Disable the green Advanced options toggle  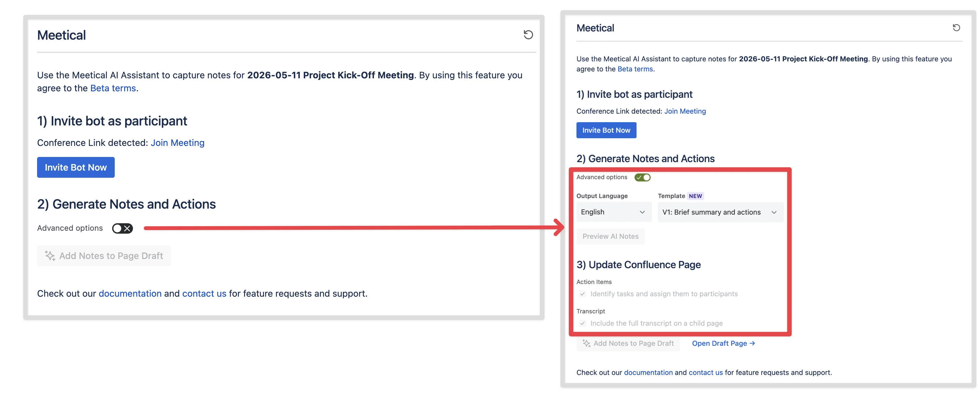(642, 177)
